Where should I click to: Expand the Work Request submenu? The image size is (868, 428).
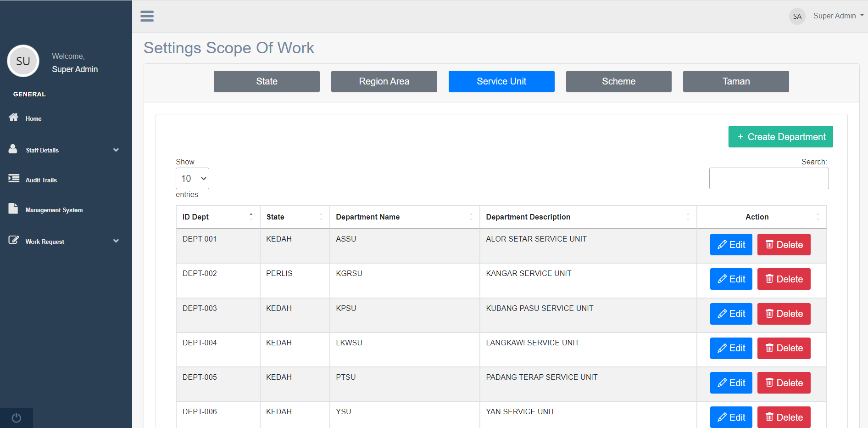point(116,241)
